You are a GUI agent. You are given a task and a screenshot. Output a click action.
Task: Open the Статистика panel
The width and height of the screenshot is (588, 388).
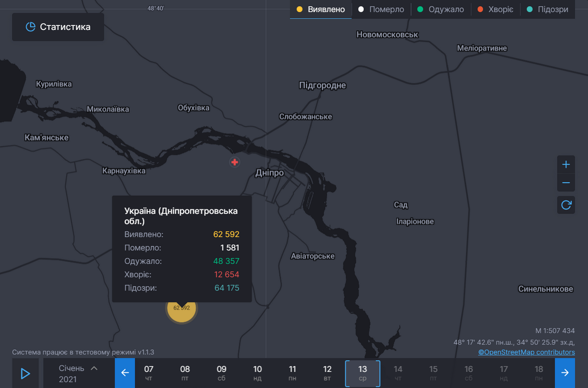[x=58, y=27]
